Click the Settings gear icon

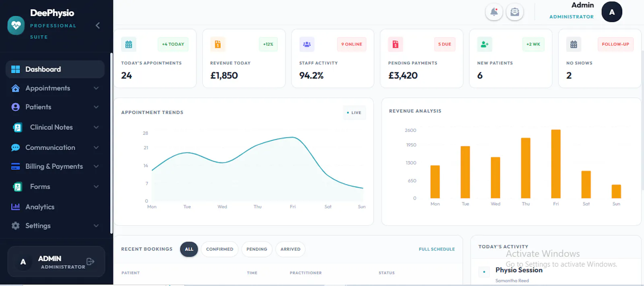tap(16, 226)
